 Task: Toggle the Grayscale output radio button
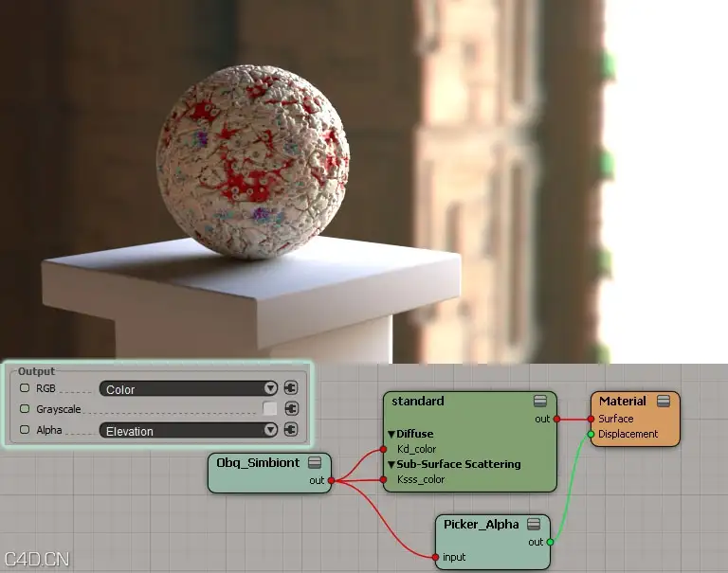(x=25, y=409)
